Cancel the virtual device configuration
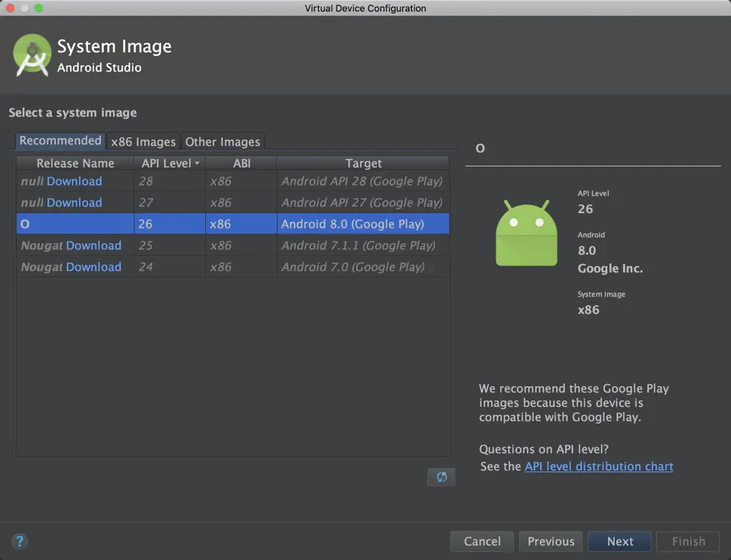The width and height of the screenshot is (731, 560). (x=482, y=541)
